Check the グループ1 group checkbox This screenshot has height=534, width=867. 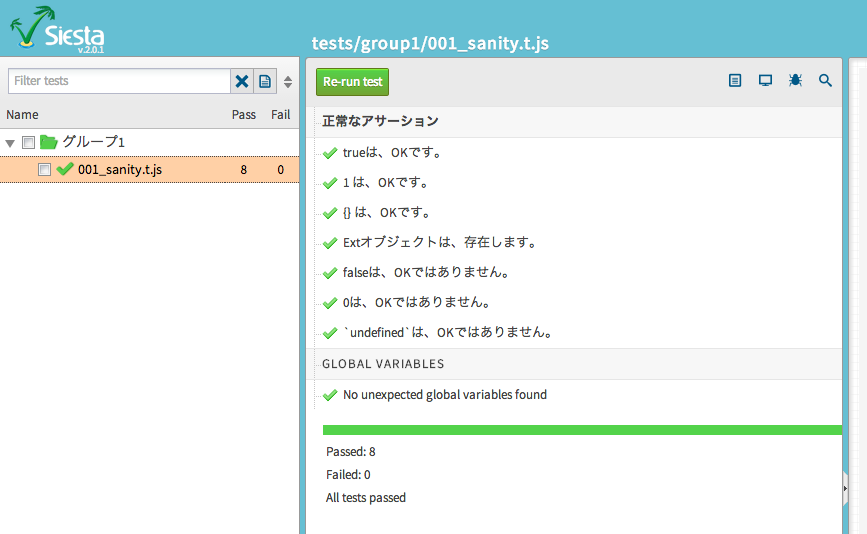(x=28, y=143)
